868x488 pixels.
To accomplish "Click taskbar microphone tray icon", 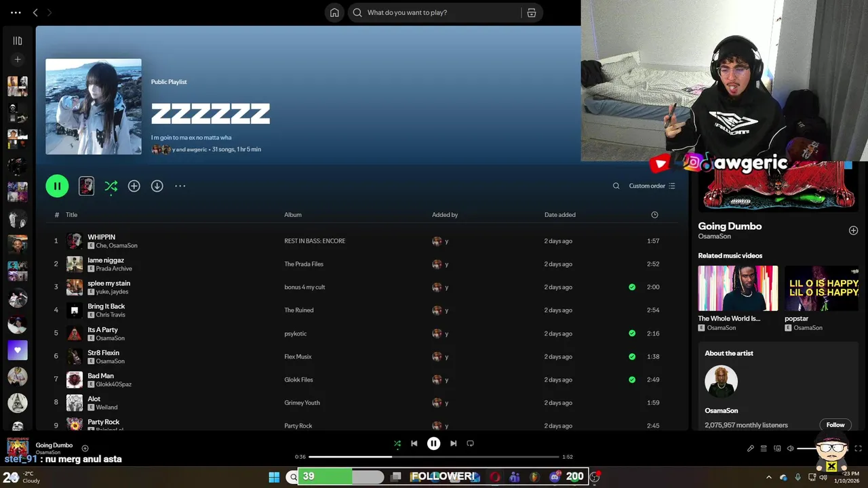I will [797, 477].
